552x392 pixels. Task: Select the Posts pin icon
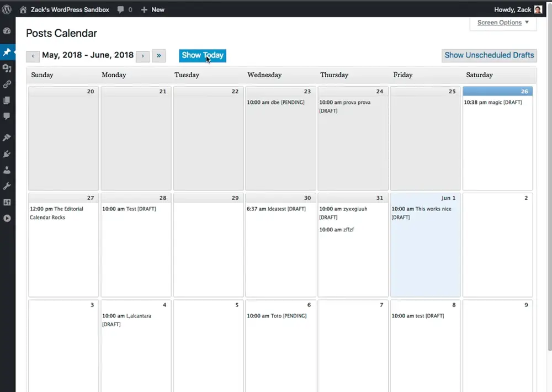7,52
